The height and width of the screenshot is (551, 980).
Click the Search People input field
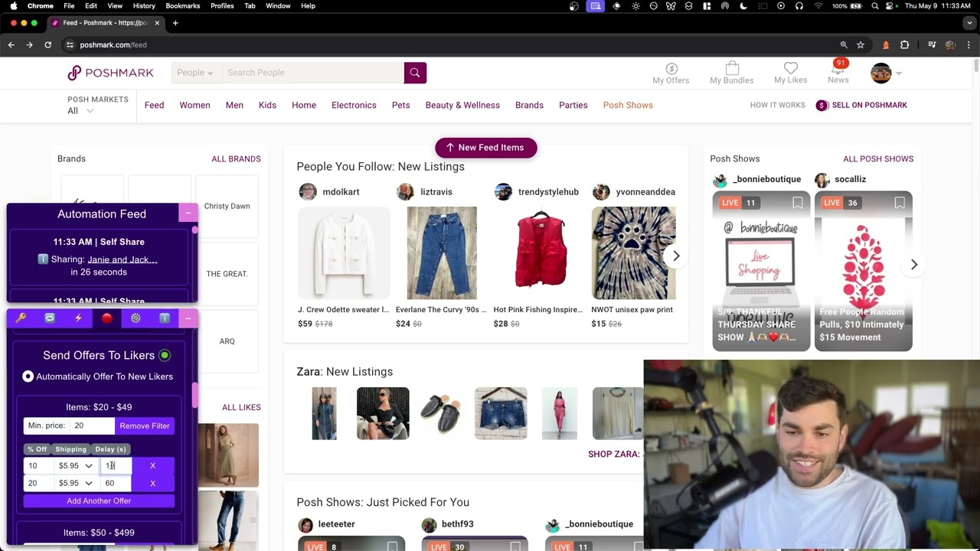point(314,73)
